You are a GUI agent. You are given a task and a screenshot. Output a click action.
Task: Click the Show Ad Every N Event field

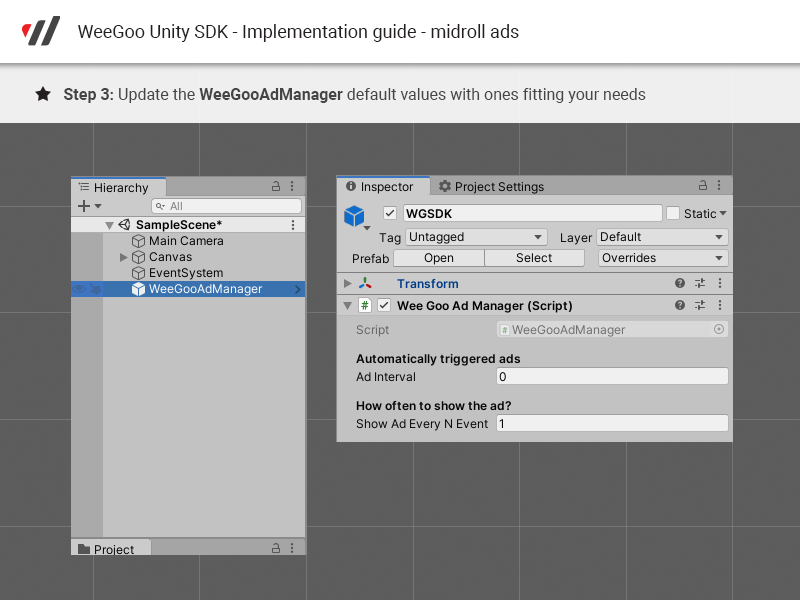[612, 423]
